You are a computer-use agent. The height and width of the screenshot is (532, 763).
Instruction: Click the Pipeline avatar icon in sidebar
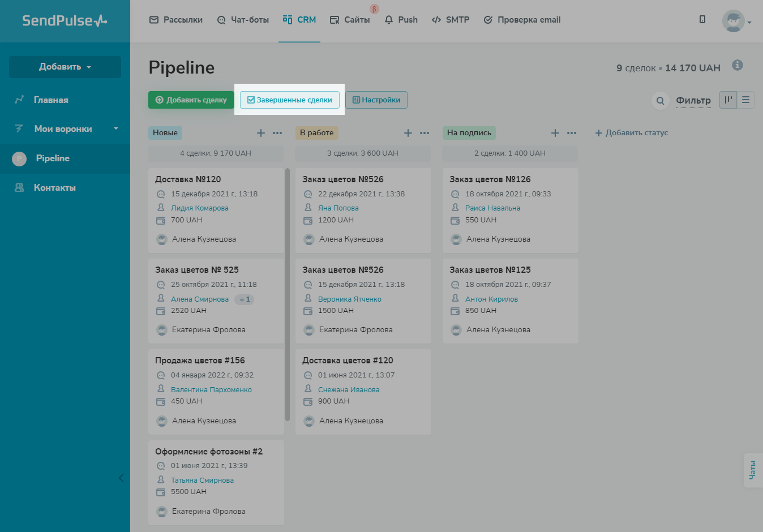(x=19, y=159)
